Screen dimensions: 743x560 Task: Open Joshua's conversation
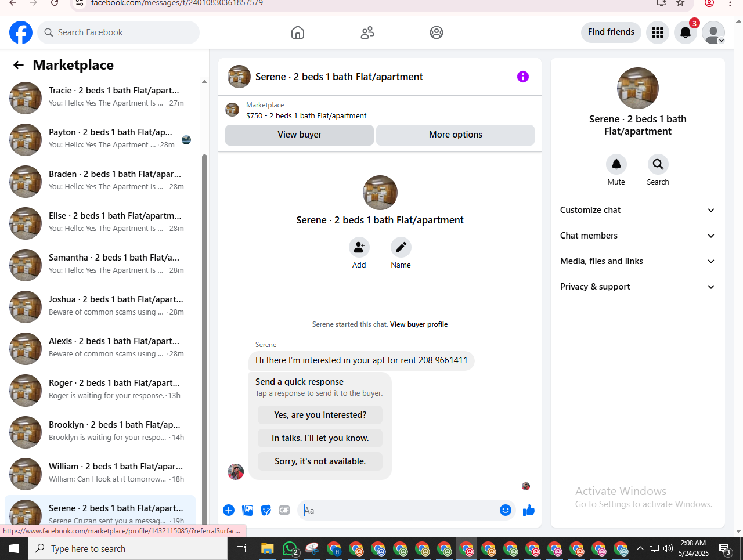point(100,307)
